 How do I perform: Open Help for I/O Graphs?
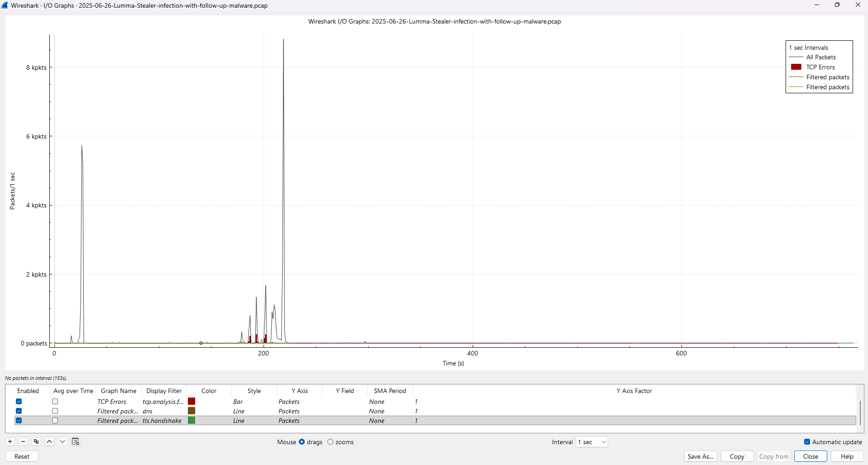pyautogui.click(x=847, y=456)
